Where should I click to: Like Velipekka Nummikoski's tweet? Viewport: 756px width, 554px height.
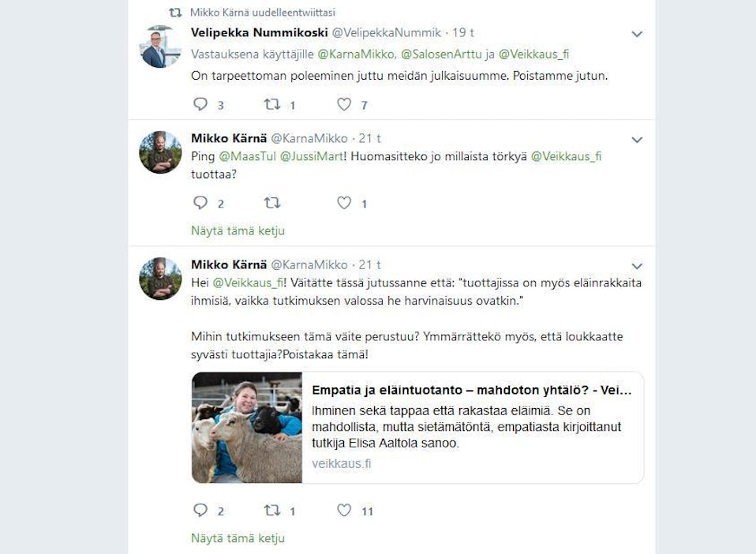pyautogui.click(x=344, y=104)
